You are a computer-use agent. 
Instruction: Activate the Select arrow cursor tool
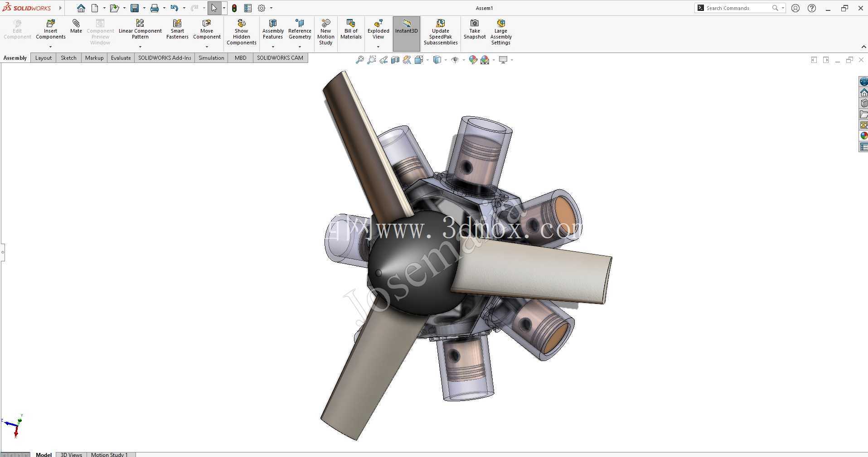[214, 8]
